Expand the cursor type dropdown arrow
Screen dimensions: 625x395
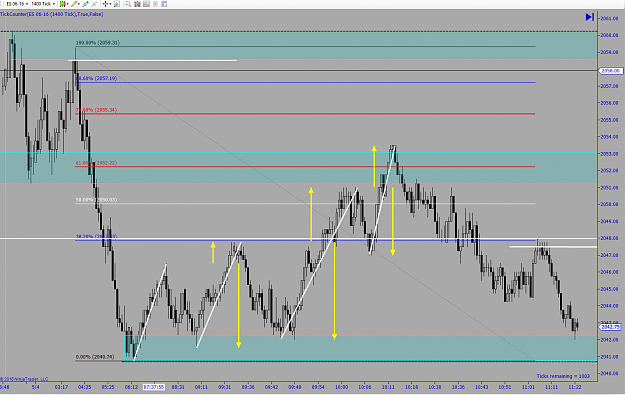pyautogui.click(x=110, y=4)
